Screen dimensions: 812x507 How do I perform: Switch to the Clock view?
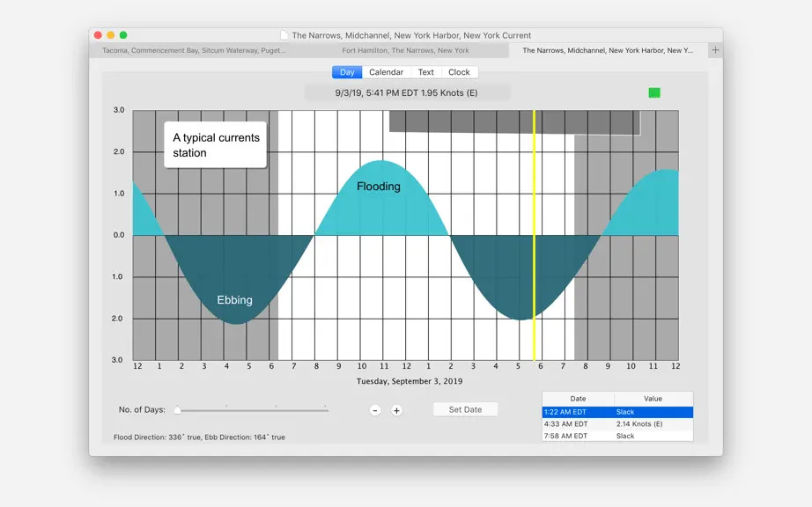459,72
